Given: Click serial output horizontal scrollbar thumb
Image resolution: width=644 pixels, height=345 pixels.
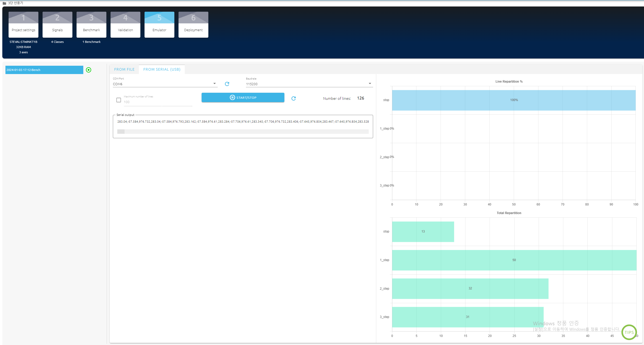Looking at the screenshot, I should tap(121, 132).
